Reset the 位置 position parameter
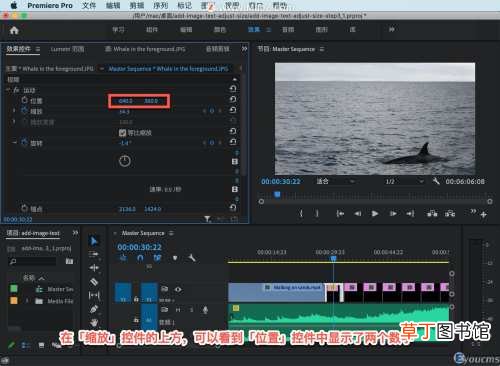 (233, 99)
